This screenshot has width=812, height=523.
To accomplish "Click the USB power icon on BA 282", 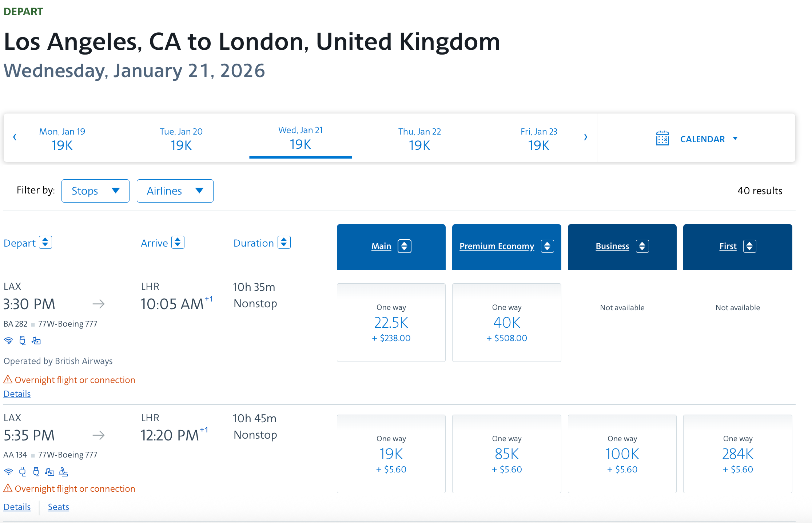I will tap(22, 341).
